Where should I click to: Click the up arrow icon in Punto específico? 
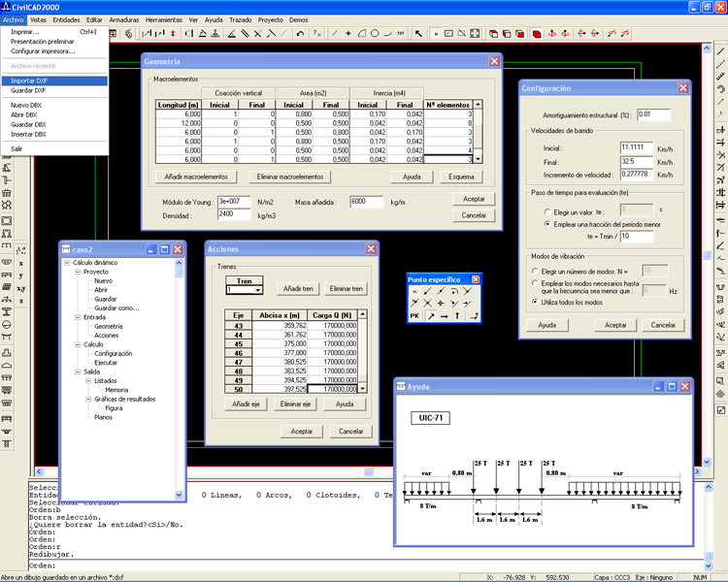tap(457, 316)
